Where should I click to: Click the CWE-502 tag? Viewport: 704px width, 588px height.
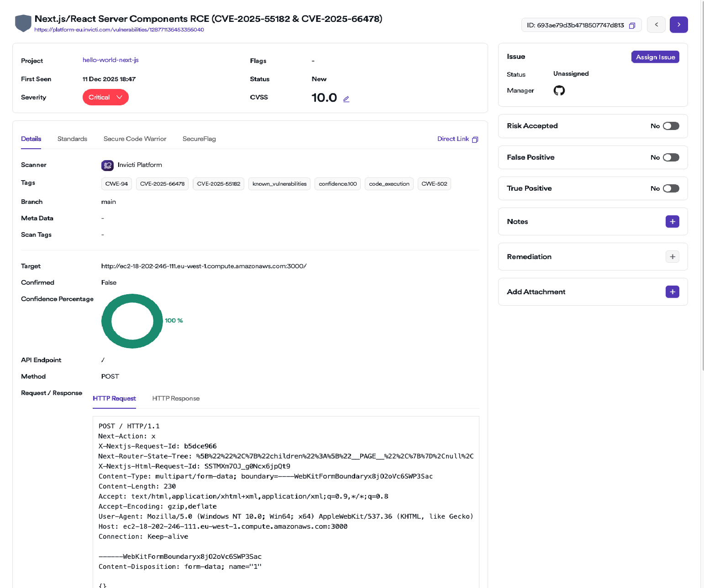coord(434,184)
